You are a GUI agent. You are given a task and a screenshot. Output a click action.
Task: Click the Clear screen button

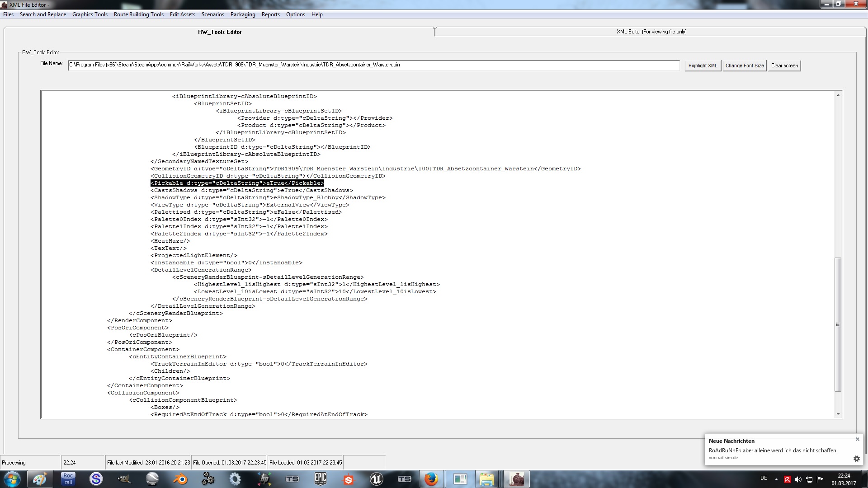point(784,66)
